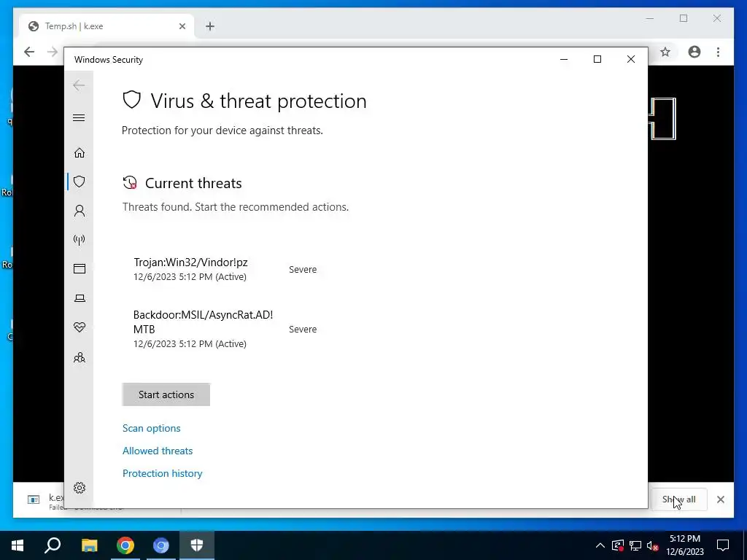This screenshot has width=747, height=560.
Task: Open taskbar Search
Action: 53,545
